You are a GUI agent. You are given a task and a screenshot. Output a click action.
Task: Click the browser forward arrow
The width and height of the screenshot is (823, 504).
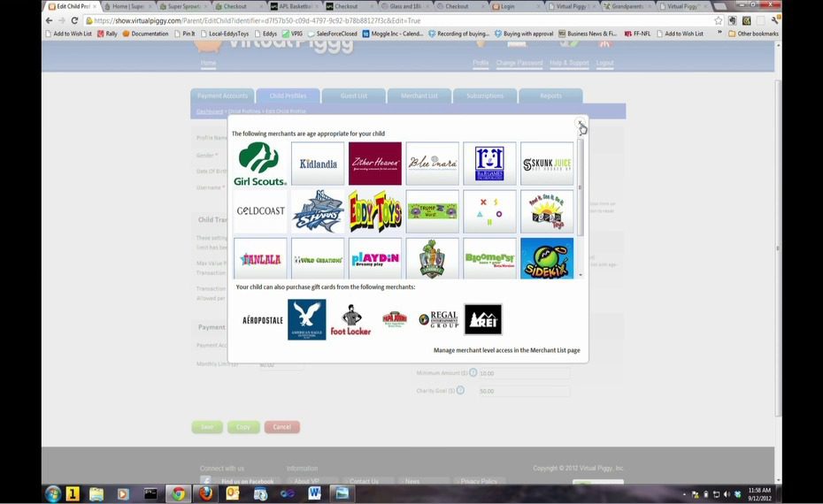61,20
